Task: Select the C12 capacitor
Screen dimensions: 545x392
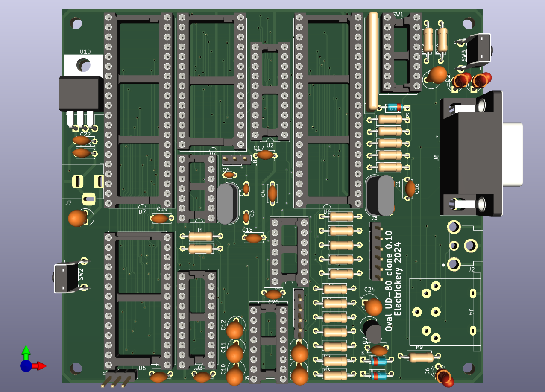Action: pyautogui.click(x=235, y=330)
